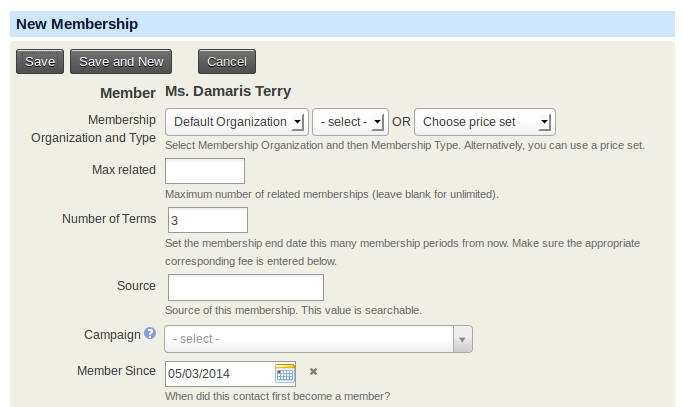Screen dimensions: 683x407
Task: Click the Save button
Action: (40, 62)
